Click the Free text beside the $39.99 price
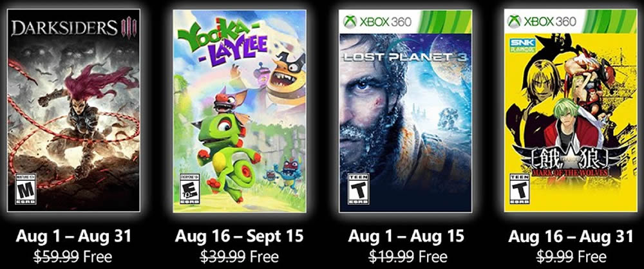644x269 pixels. point(264,257)
